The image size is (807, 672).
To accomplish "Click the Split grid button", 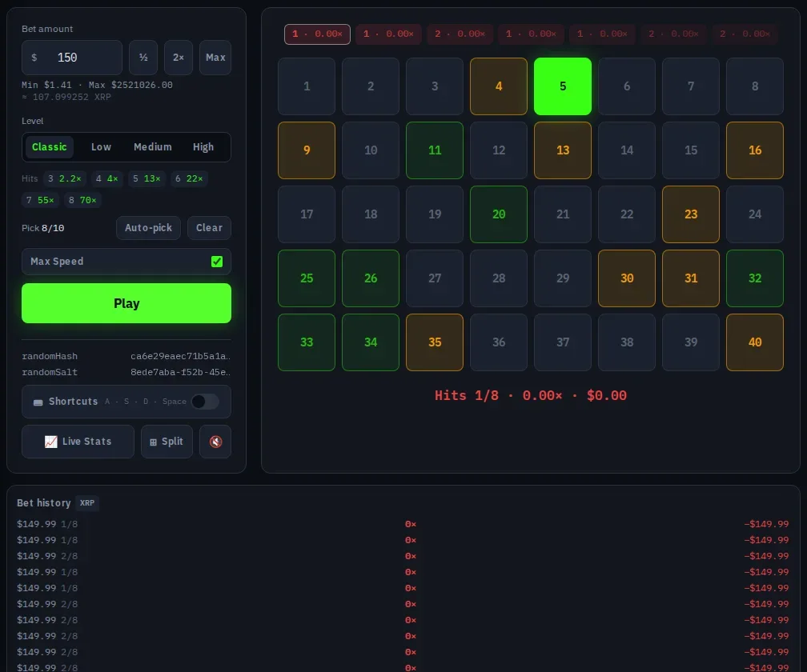I will (167, 441).
